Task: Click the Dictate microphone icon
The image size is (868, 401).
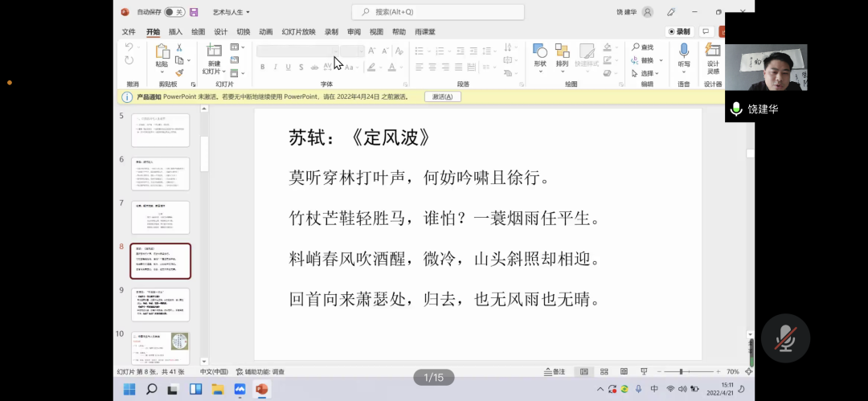Action: 684,53
